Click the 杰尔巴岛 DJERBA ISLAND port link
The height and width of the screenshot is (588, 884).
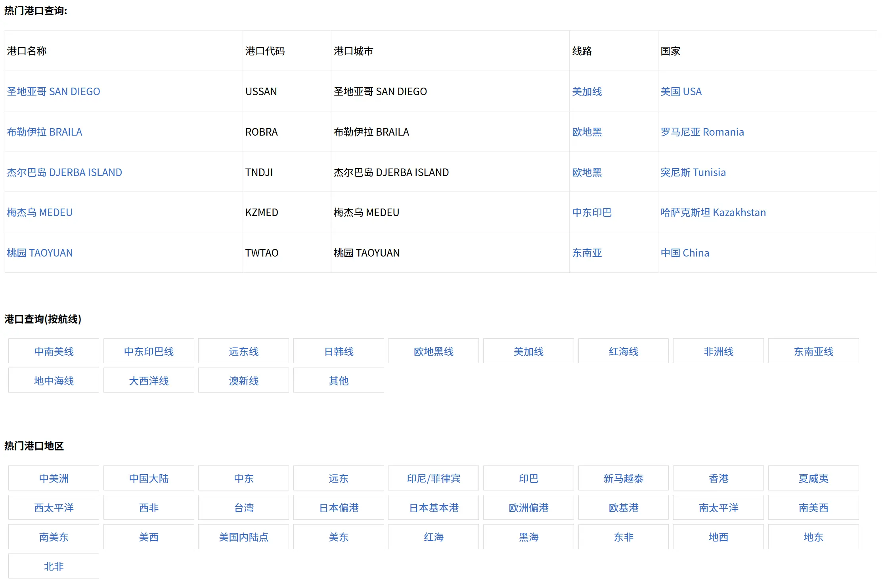pos(64,172)
